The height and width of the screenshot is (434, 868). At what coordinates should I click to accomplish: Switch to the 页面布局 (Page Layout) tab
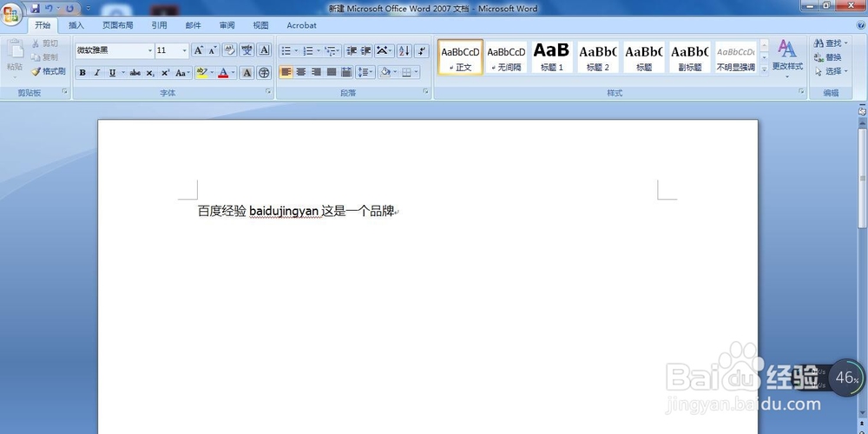coord(117,25)
